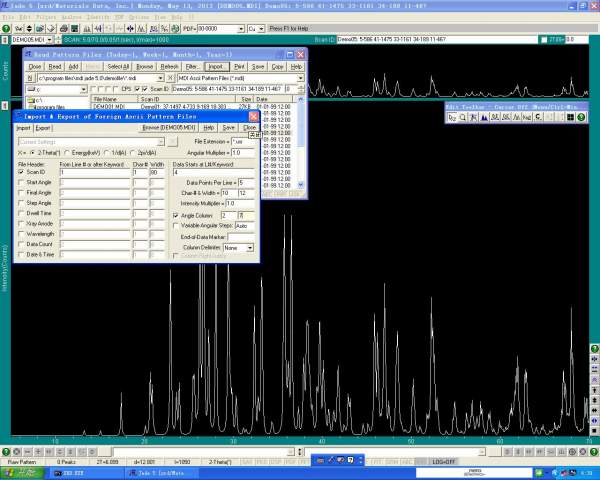The height and width of the screenshot is (480, 600).
Task: Select the Energy(keV) radio button
Action: [64, 152]
